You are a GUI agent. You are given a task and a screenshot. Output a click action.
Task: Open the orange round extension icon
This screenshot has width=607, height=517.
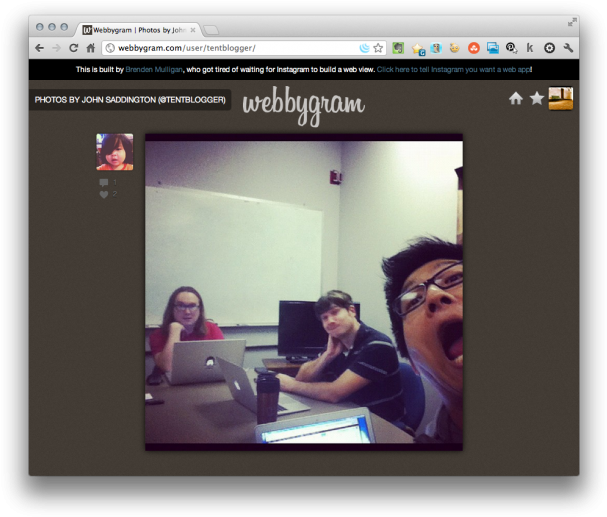tap(474, 48)
